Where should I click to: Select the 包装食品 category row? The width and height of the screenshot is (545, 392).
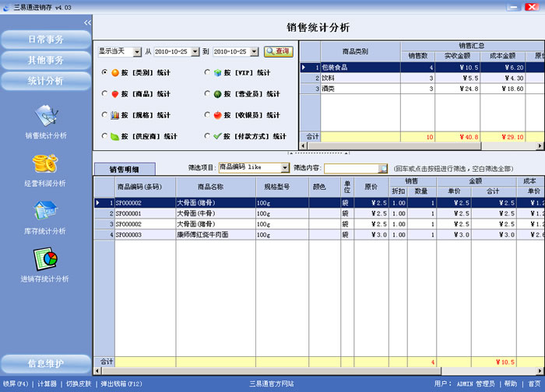point(422,68)
